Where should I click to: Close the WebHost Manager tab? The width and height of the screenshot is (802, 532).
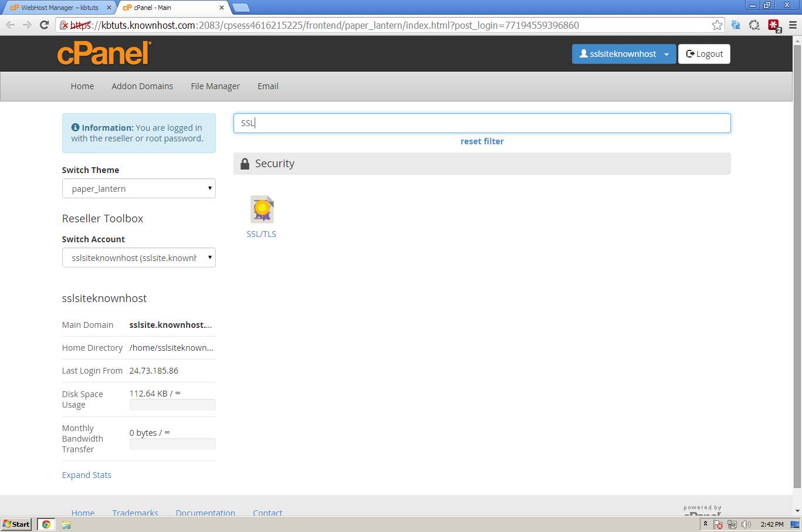point(109,8)
